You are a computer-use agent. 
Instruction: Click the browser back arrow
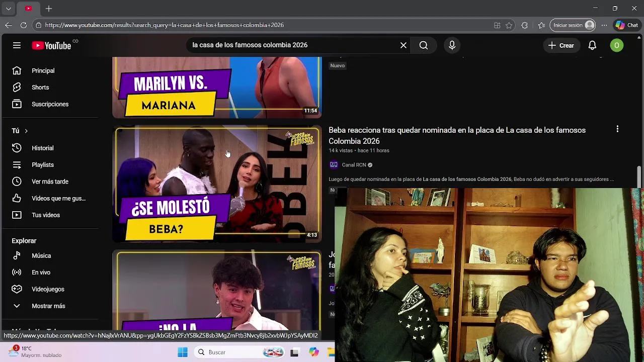click(9, 25)
